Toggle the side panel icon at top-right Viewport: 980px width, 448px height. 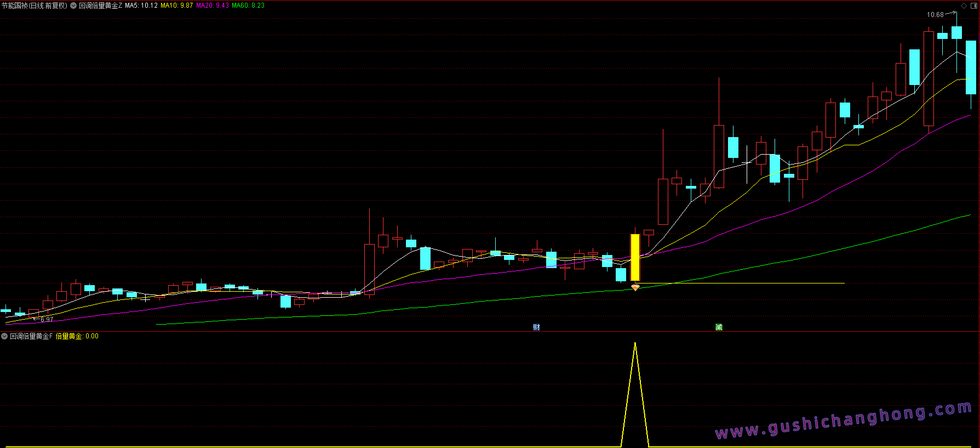[x=974, y=6]
